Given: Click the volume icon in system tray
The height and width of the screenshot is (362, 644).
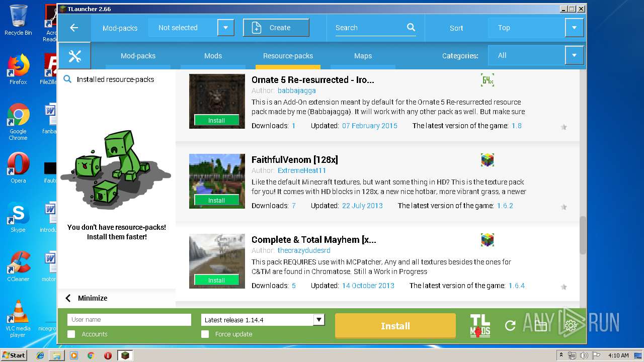Looking at the screenshot, I should tap(584, 355).
